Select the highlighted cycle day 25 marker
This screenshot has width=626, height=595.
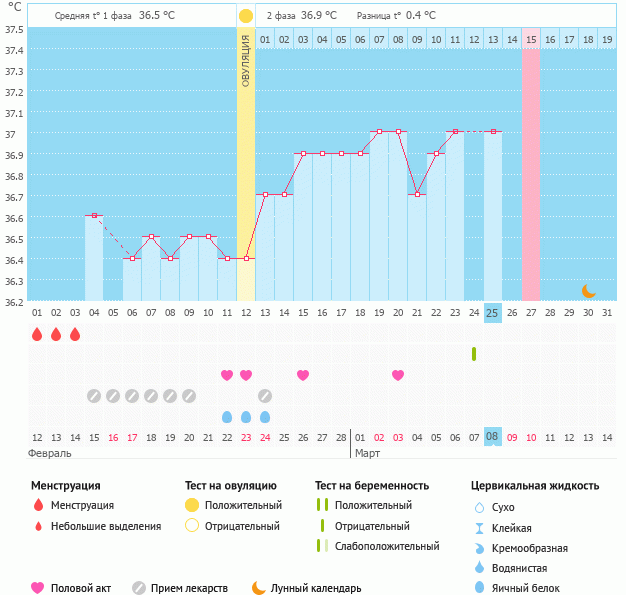pyautogui.click(x=492, y=313)
